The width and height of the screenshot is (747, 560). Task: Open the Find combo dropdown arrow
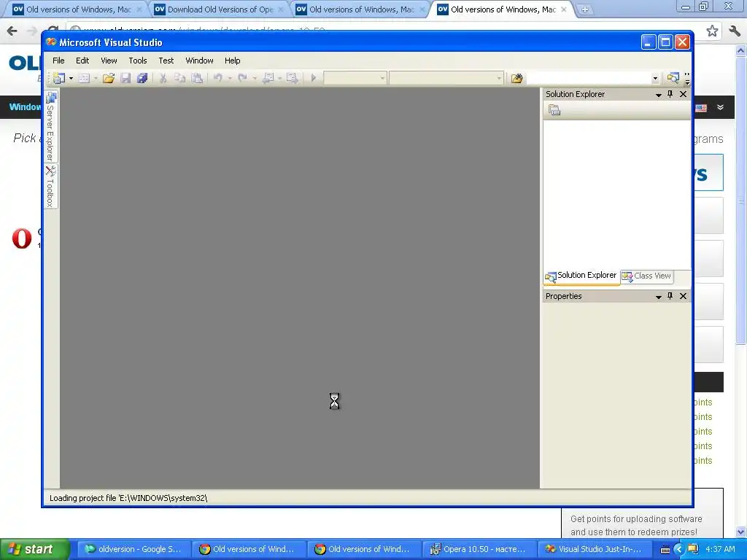[655, 78]
